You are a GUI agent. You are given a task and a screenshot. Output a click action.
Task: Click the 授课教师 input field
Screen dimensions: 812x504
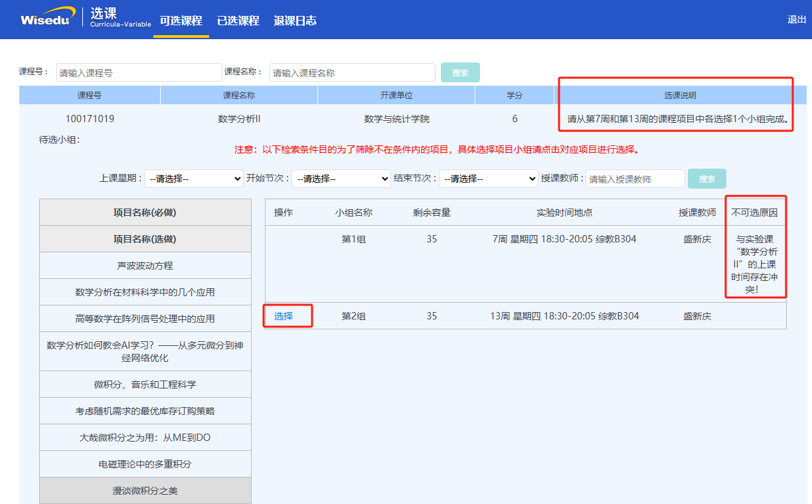pos(635,179)
